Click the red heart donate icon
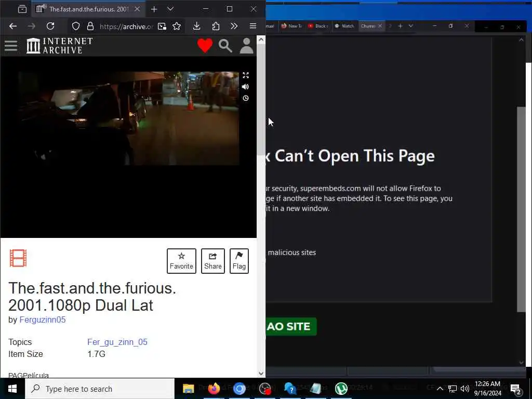This screenshot has height=399, width=532. pos(205,46)
